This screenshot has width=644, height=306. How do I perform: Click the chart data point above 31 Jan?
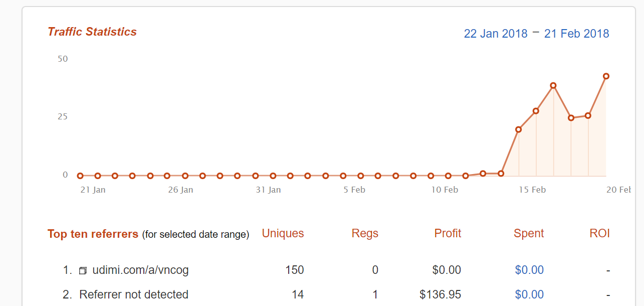273,176
